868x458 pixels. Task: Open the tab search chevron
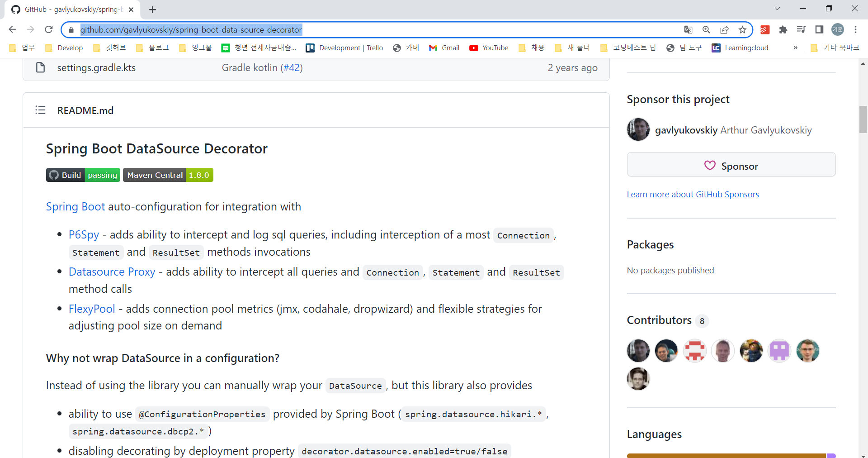click(x=777, y=9)
